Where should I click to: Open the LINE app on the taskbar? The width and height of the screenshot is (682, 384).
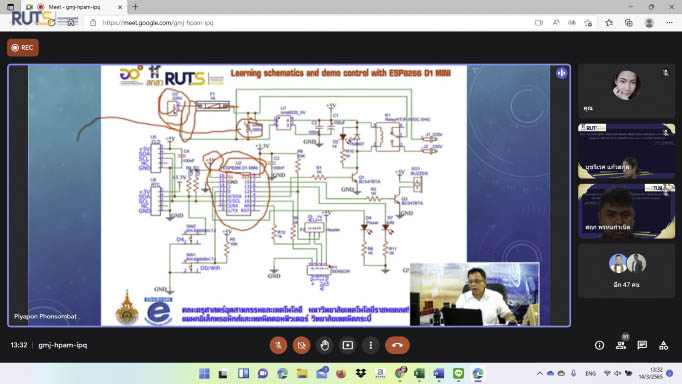coord(458,374)
